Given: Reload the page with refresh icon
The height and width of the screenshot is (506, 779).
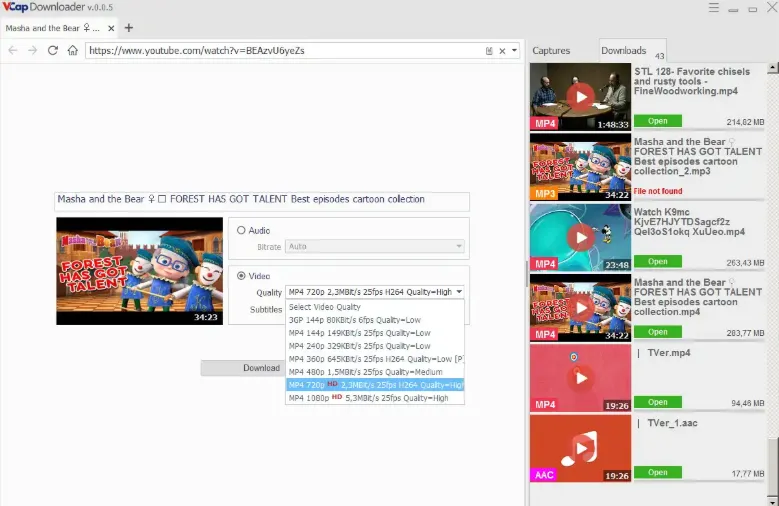Looking at the screenshot, I should [x=53, y=50].
